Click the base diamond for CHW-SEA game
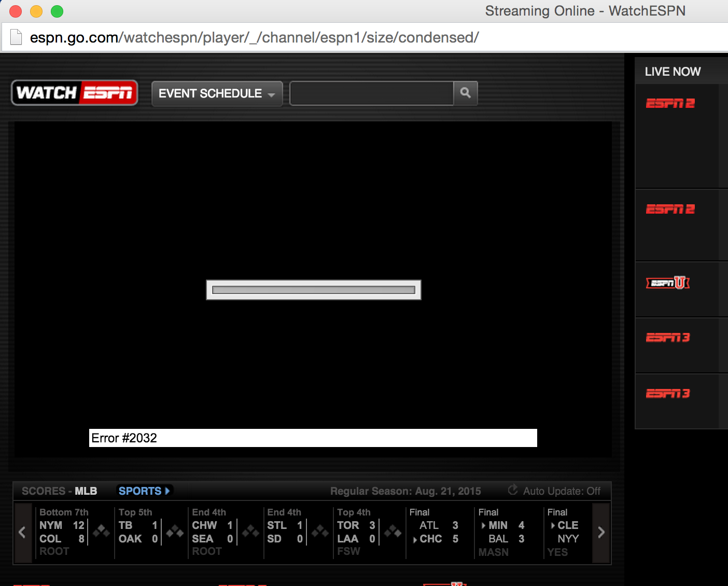This screenshot has height=586, width=728. (x=251, y=531)
